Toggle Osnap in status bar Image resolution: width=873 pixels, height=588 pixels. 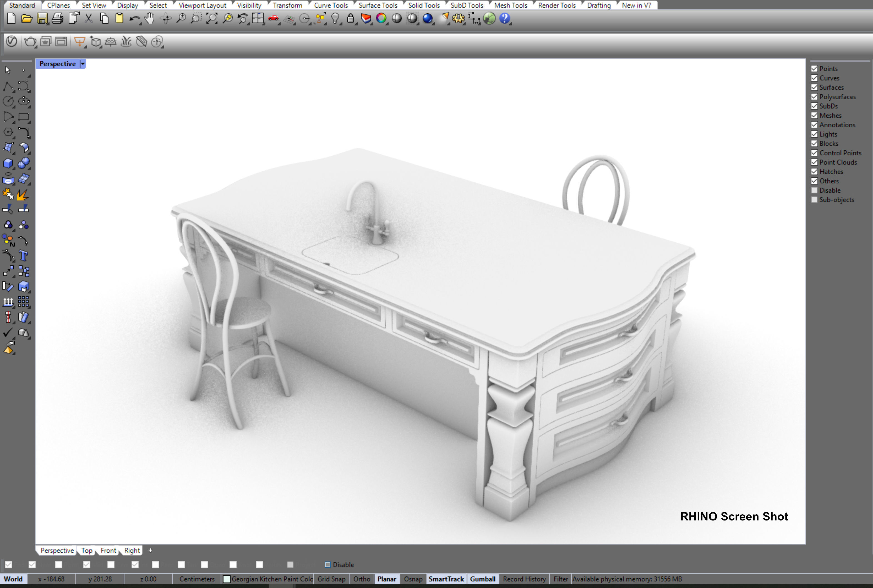click(x=413, y=579)
